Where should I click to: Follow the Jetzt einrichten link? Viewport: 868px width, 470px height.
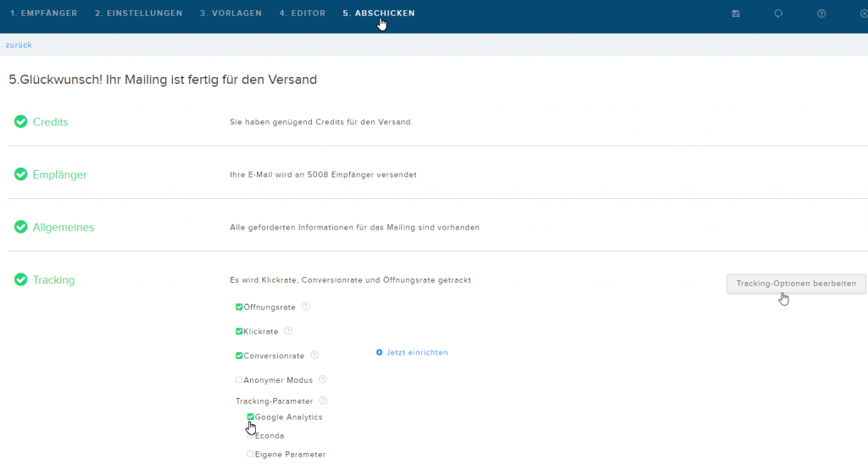tap(412, 352)
